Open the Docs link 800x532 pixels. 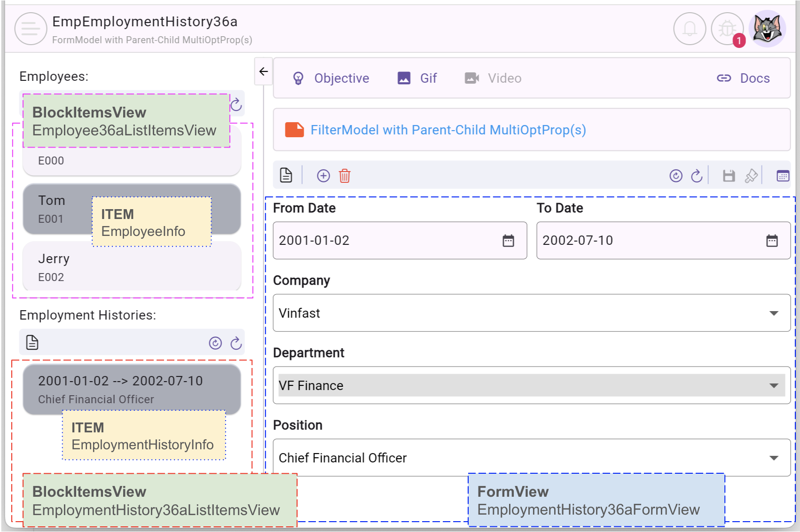pos(743,78)
